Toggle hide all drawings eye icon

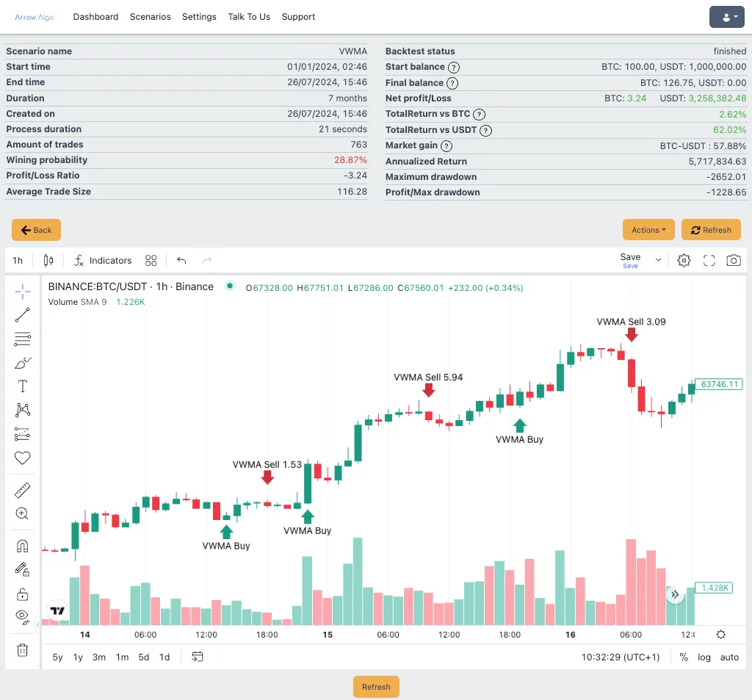(x=22, y=617)
